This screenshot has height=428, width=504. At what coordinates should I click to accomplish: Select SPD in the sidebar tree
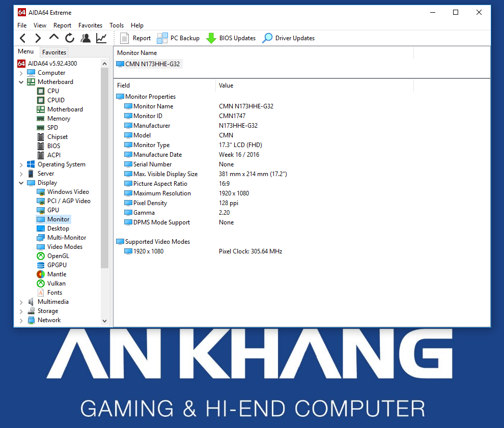click(47, 128)
